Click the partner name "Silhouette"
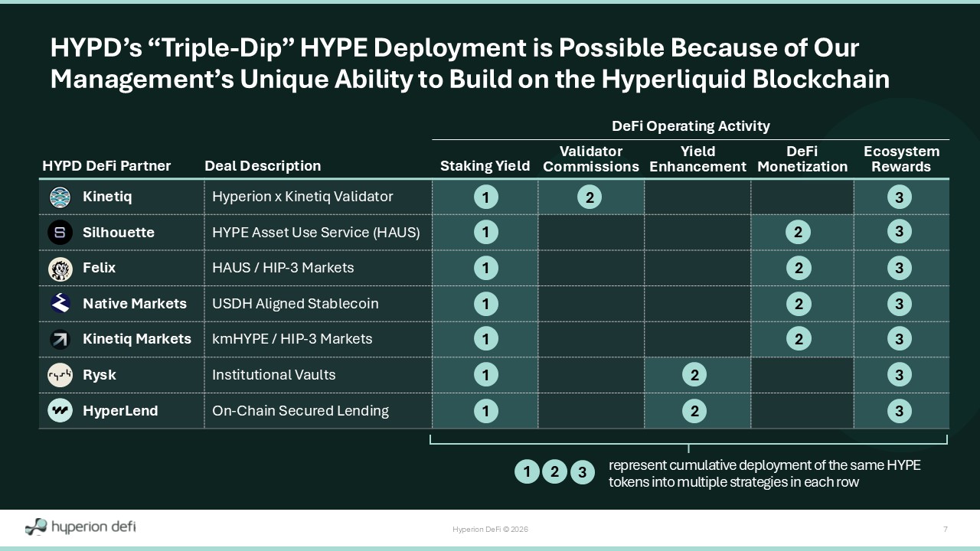This screenshot has width=980, height=551. click(x=119, y=233)
